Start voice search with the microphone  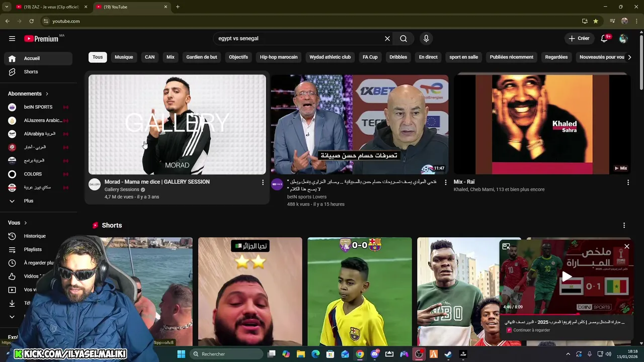(426, 38)
